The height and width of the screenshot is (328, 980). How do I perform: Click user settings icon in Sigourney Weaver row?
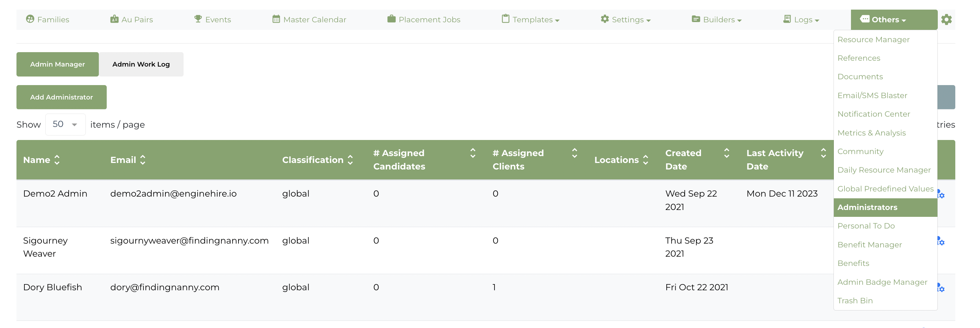[x=941, y=241]
